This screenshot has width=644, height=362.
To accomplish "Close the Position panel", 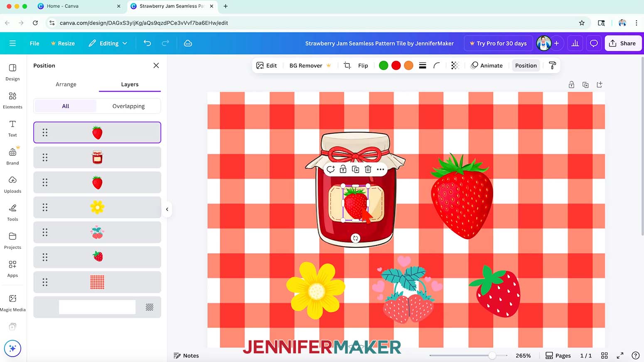I will (156, 66).
